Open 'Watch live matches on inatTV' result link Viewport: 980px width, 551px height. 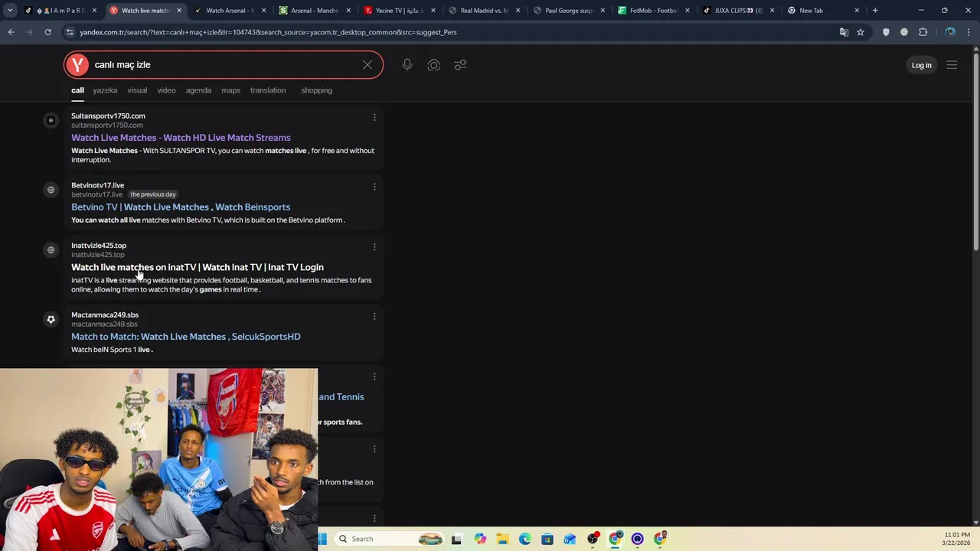click(x=198, y=267)
